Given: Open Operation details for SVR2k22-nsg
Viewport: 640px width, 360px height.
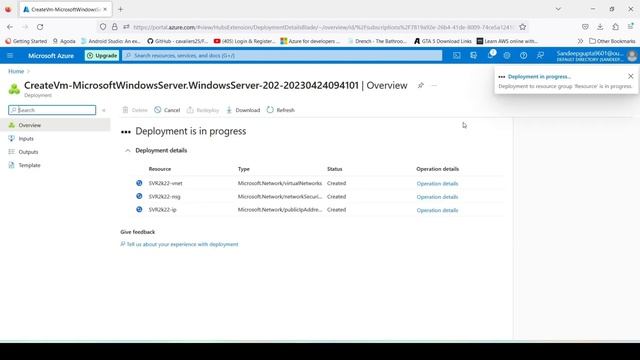Looking at the screenshot, I should pos(437,197).
